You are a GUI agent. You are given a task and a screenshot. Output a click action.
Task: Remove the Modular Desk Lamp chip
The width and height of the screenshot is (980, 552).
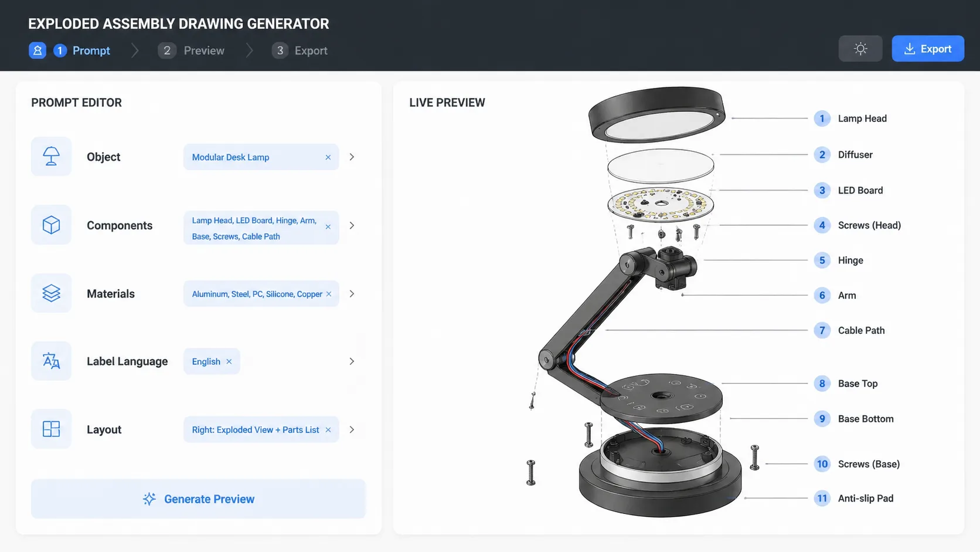click(x=328, y=157)
